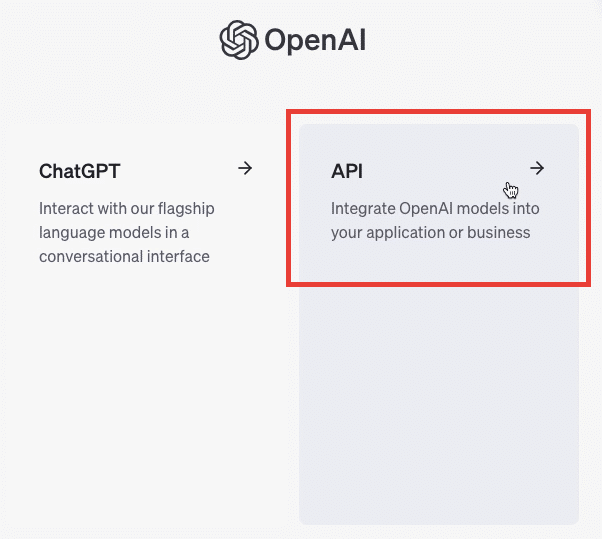Open the API heading link
The image size is (602, 539).
347,171
